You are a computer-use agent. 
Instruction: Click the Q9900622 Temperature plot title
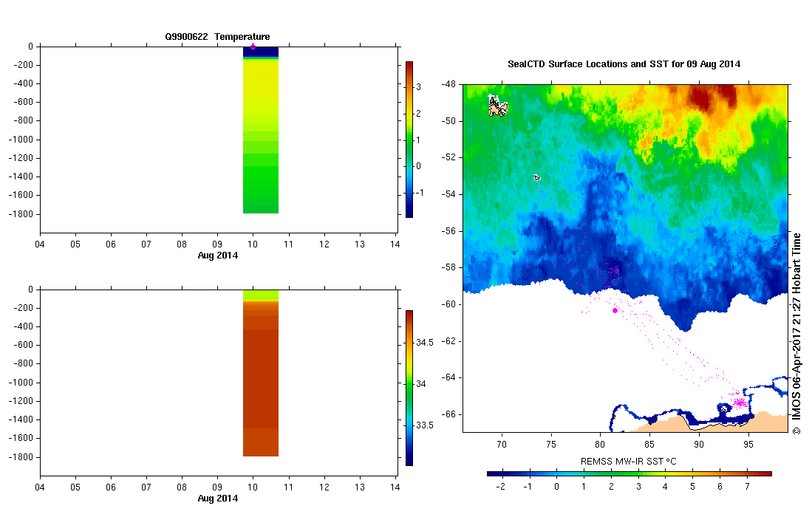tap(217, 37)
